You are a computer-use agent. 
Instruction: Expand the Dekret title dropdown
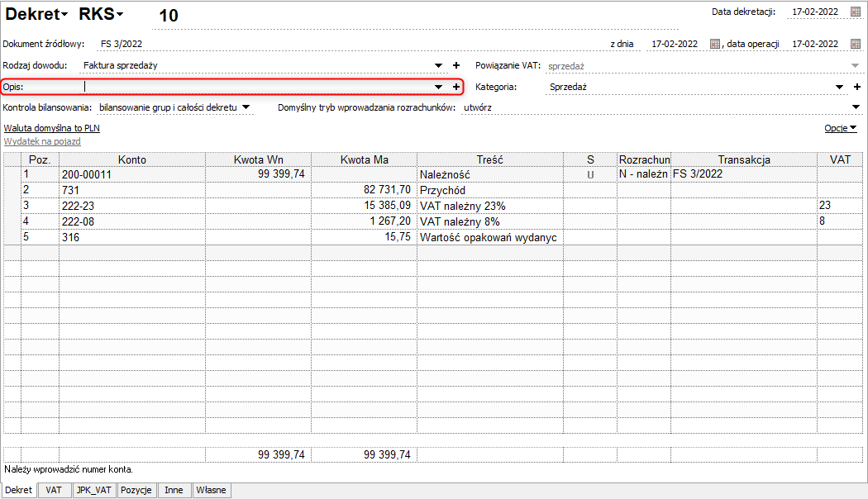click(x=64, y=15)
